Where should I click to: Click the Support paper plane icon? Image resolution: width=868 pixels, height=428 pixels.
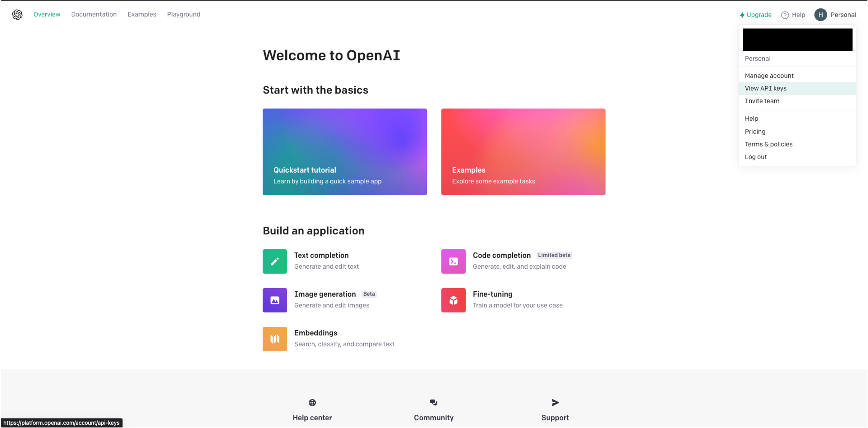(x=555, y=402)
